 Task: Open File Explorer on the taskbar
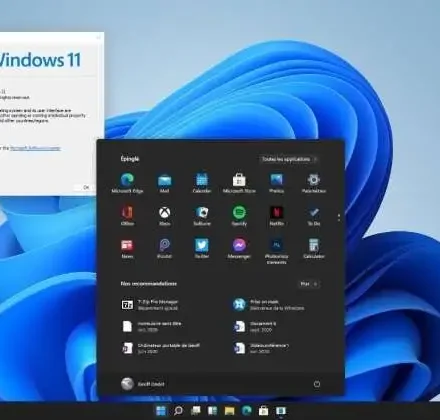229,411
